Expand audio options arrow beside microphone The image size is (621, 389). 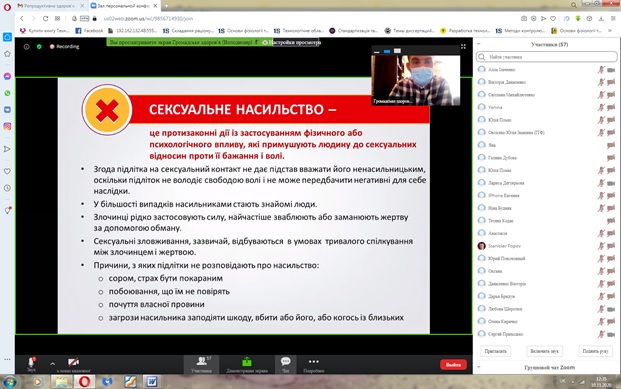[x=52, y=363]
